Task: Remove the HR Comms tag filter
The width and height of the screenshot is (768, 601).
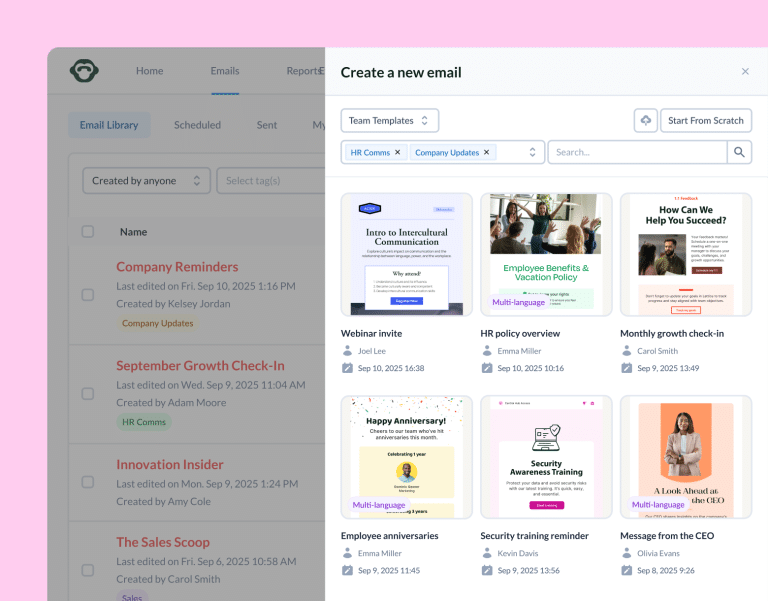Action: [x=398, y=152]
